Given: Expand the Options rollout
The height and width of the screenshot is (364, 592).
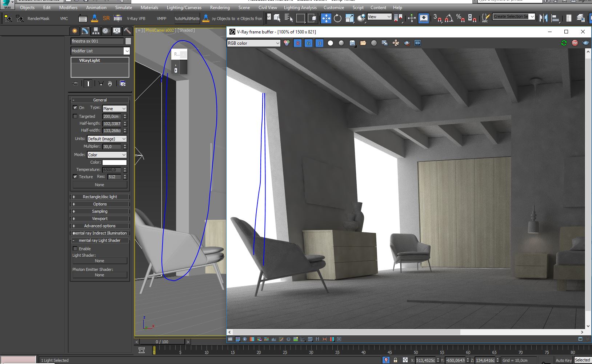Looking at the screenshot, I should tap(100, 204).
